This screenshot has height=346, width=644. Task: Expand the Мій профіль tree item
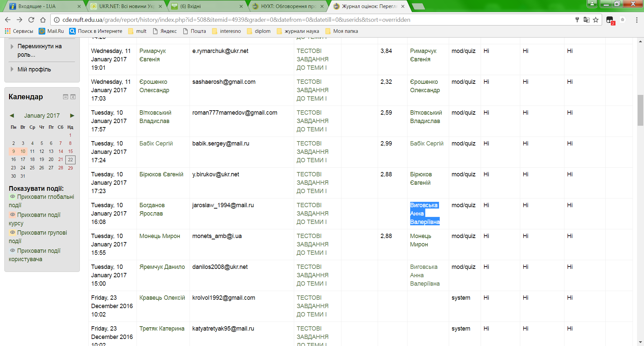12,69
